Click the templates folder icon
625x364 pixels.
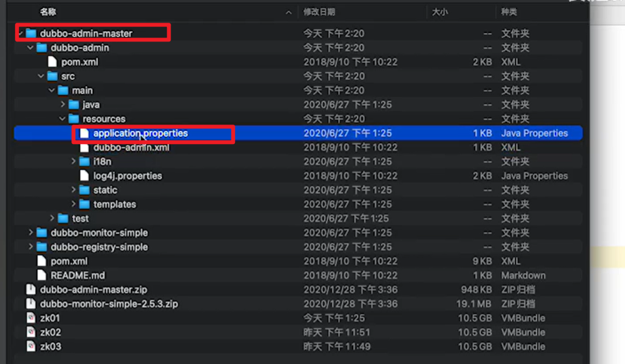point(84,204)
